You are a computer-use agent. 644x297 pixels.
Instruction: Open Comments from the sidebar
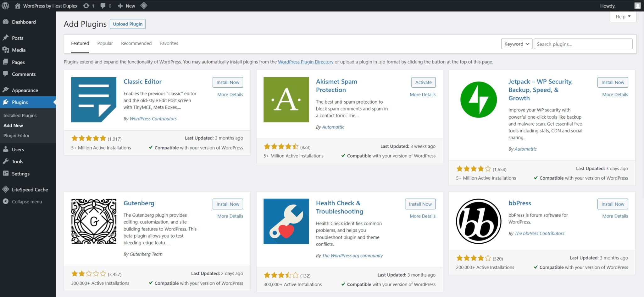tap(23, 74)
